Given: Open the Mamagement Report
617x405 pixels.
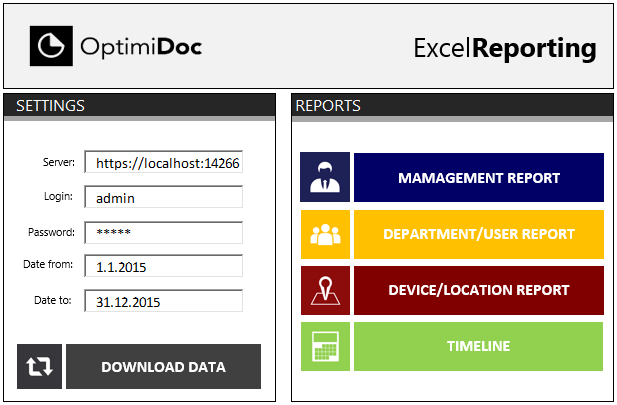Looking at the screenshot, I should pos(478,178).
